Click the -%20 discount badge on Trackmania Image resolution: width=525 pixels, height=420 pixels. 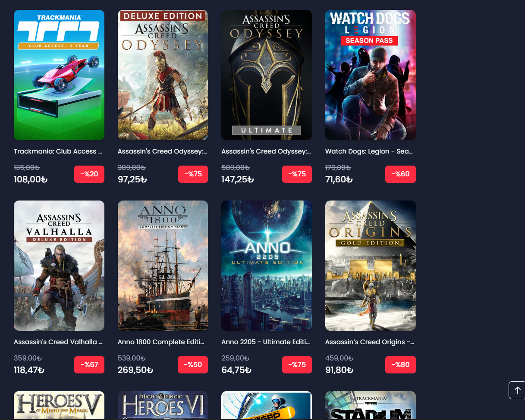[89, 174]
